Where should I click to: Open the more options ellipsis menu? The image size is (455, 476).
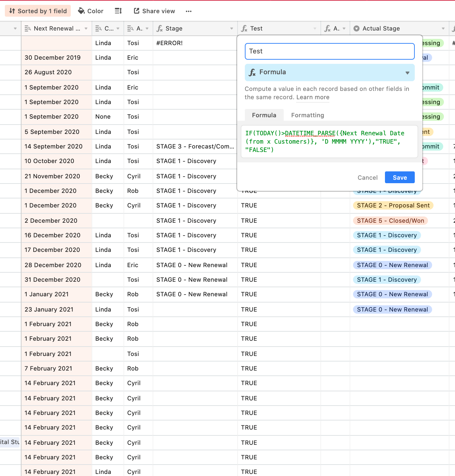point(189,11)
